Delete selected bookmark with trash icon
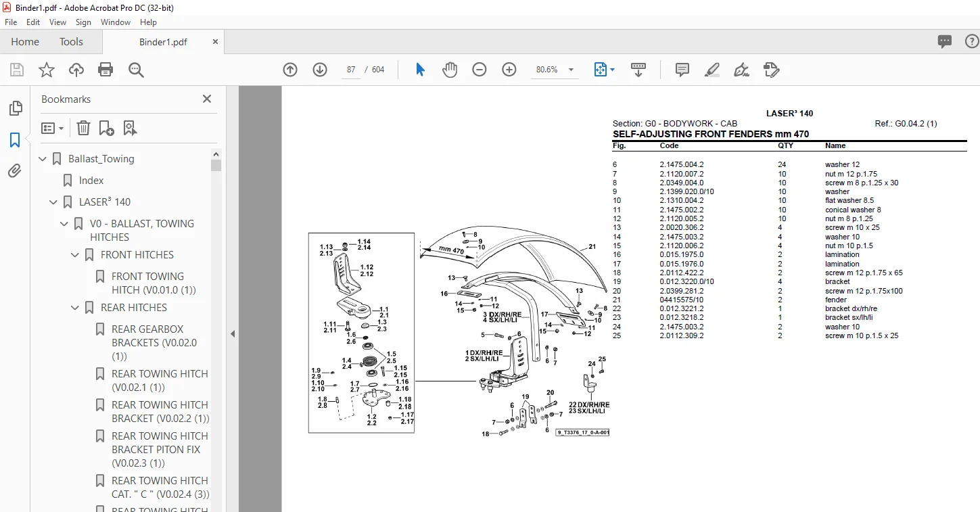Image resolution: width=980 pixels, height=512 pixels. (83, 128)
